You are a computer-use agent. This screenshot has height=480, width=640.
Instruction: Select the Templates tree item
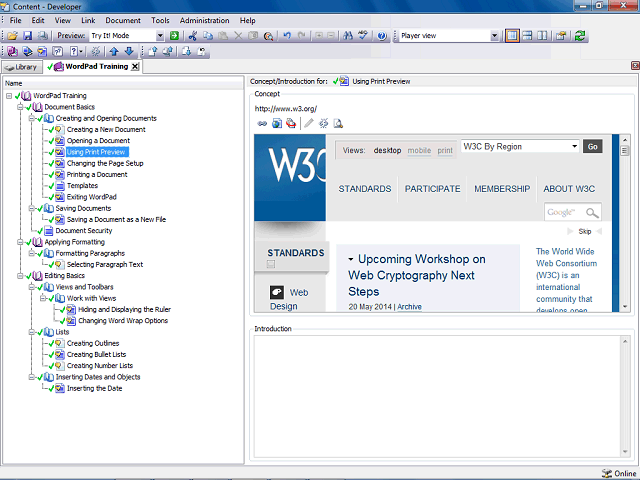tap(82, 186)
